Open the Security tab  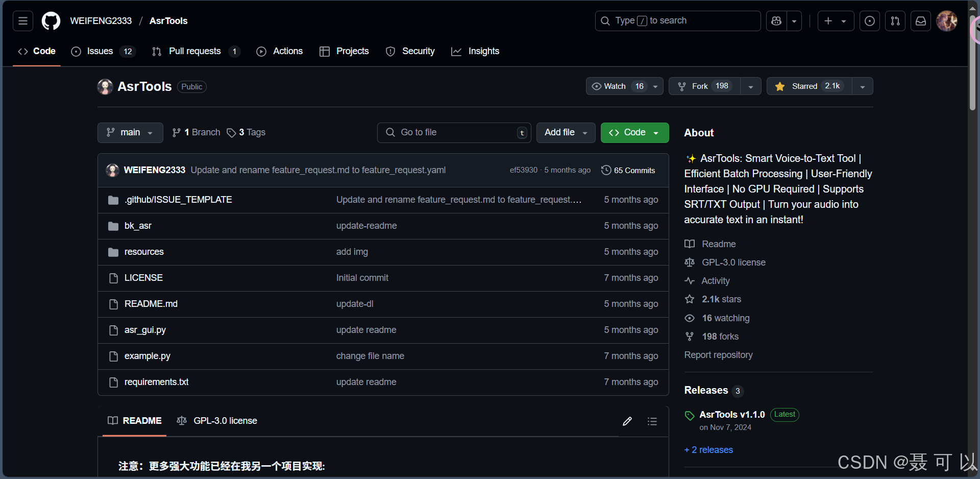pos(410,51)
